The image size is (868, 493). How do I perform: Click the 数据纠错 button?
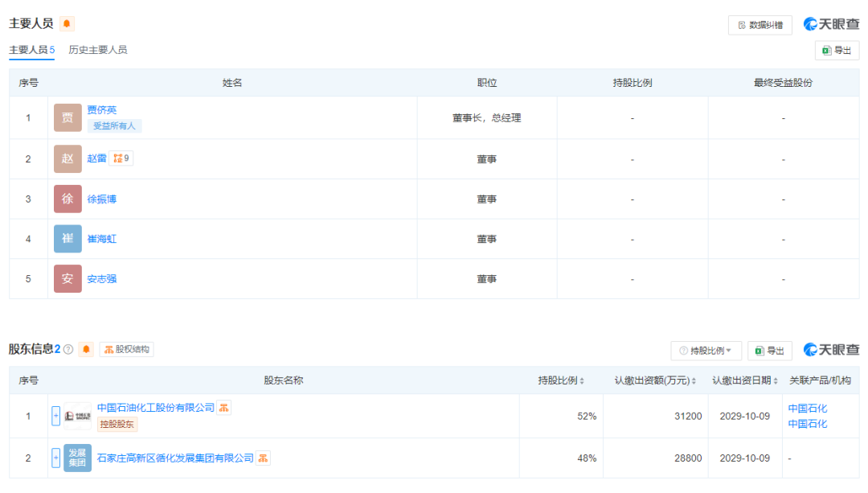point(759,25)
